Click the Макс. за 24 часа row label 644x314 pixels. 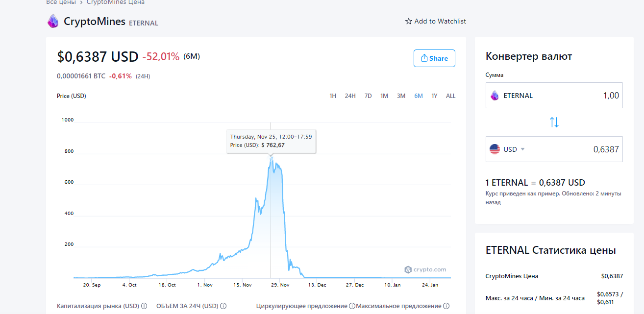[x=535, y=298]
